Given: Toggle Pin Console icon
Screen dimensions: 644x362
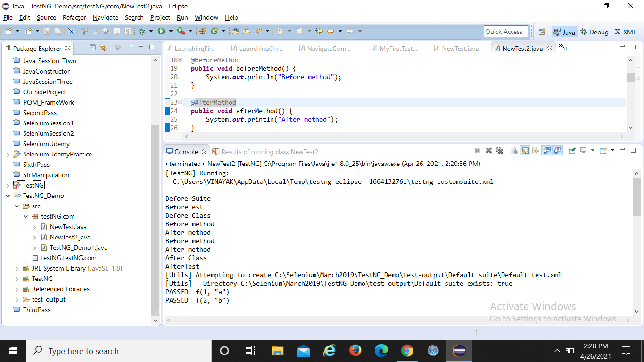Looking at the screenshot, I should click(572, 151).
